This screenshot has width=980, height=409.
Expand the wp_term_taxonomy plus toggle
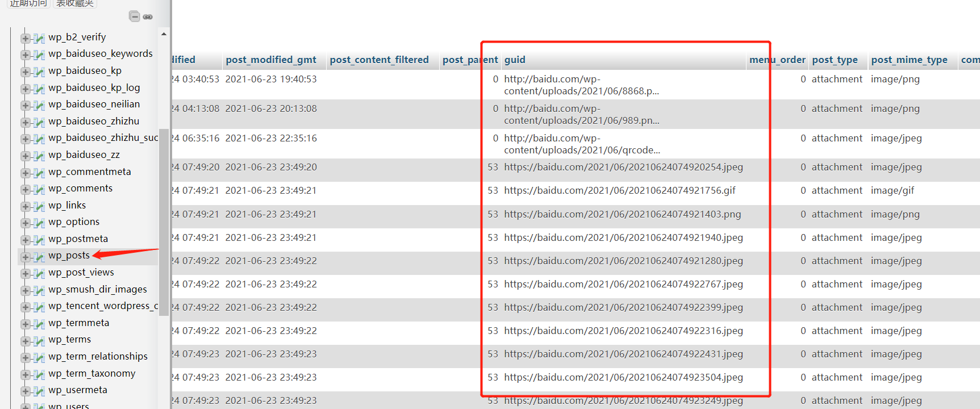26,374
